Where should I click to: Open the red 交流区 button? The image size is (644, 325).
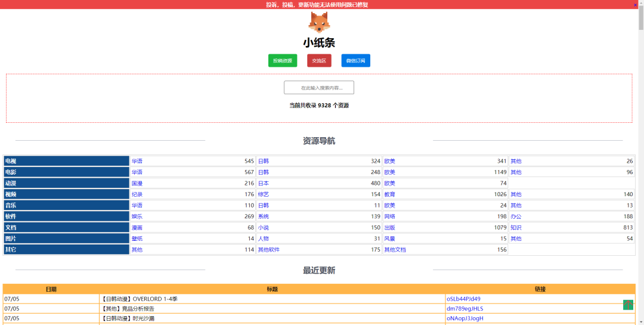coord(319,60)
